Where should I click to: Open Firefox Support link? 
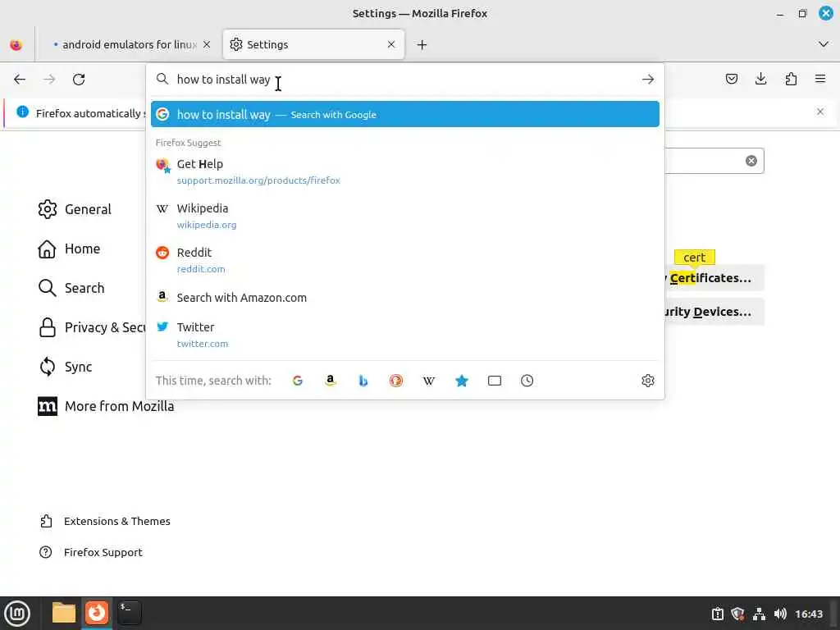coord(91,552)
